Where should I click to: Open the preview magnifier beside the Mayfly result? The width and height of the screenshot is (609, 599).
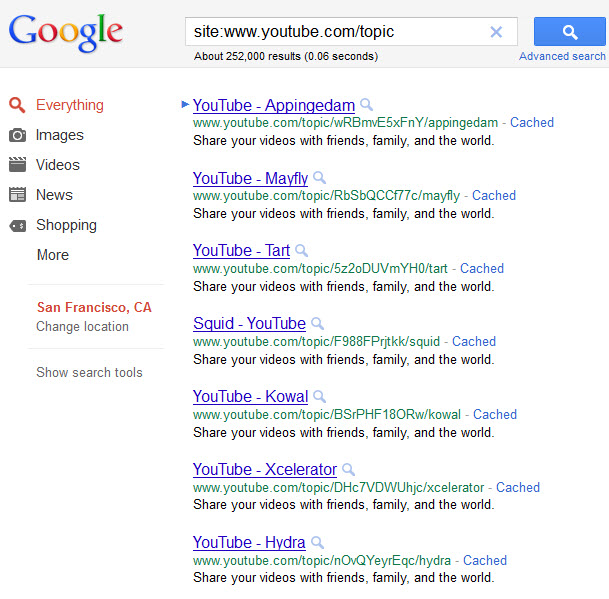(x=319, y=178)
